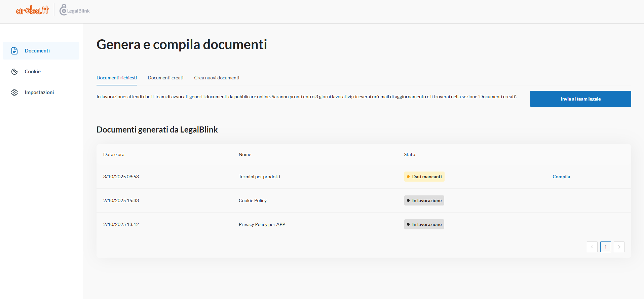Screen dimensions: 644x299
Task: Open the Documenti richiesti tab
Action: [x=117, y=78]
